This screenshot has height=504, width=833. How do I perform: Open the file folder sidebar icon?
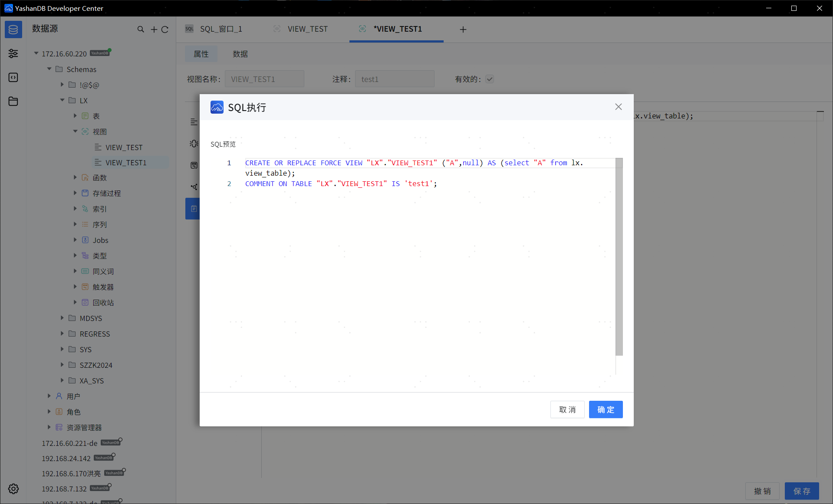pos(13,101)
